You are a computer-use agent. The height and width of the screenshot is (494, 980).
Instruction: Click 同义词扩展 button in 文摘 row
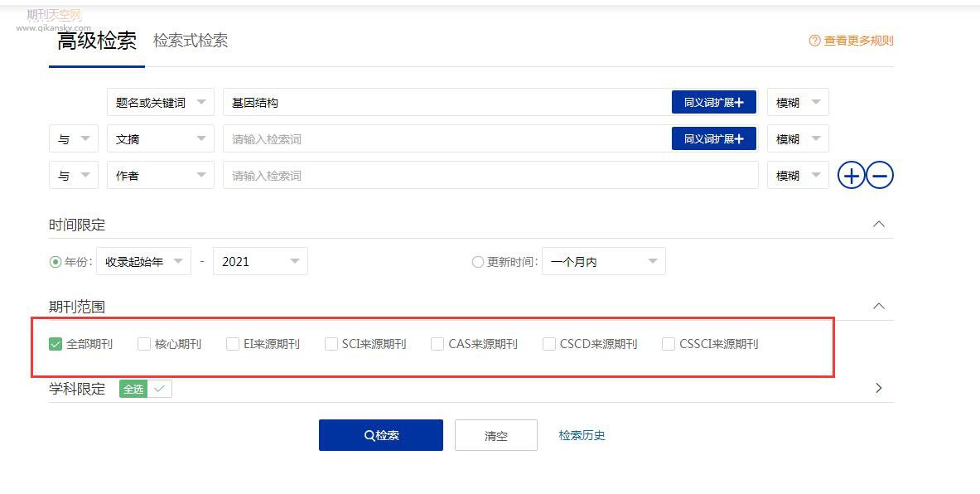[713, 139]
